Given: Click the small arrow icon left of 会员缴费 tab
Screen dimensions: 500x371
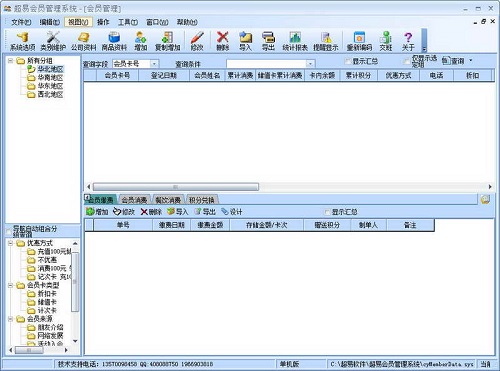Looking at the screenshot, I should (x=87, y=198).
